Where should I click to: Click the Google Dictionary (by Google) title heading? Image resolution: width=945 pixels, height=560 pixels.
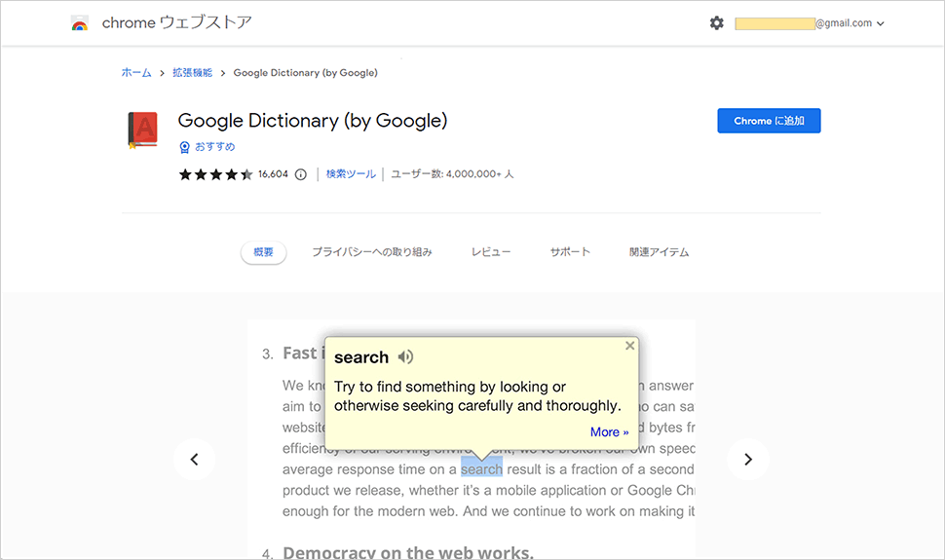312,121
